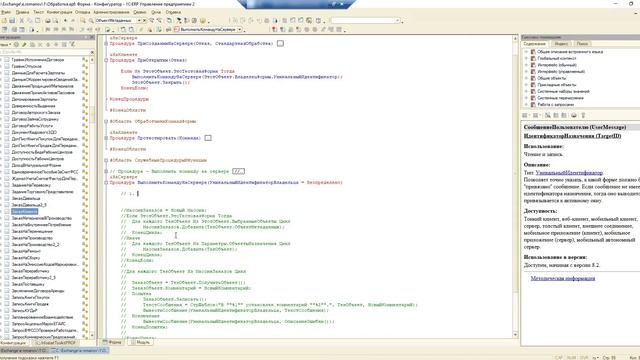Select ЗаказКлиента in configuration tree
The height and width of the screenshot is (360, 640).
pos(24,211)
